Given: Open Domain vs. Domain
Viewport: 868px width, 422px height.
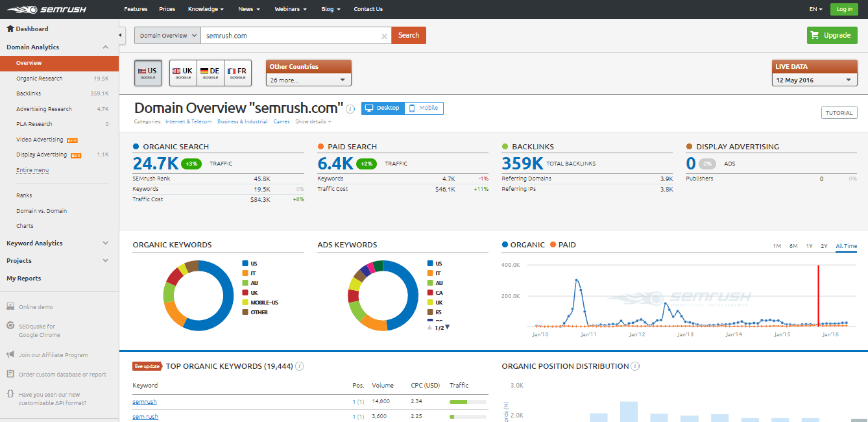Looking at the screenshot, I should click(x=42, y=211).
